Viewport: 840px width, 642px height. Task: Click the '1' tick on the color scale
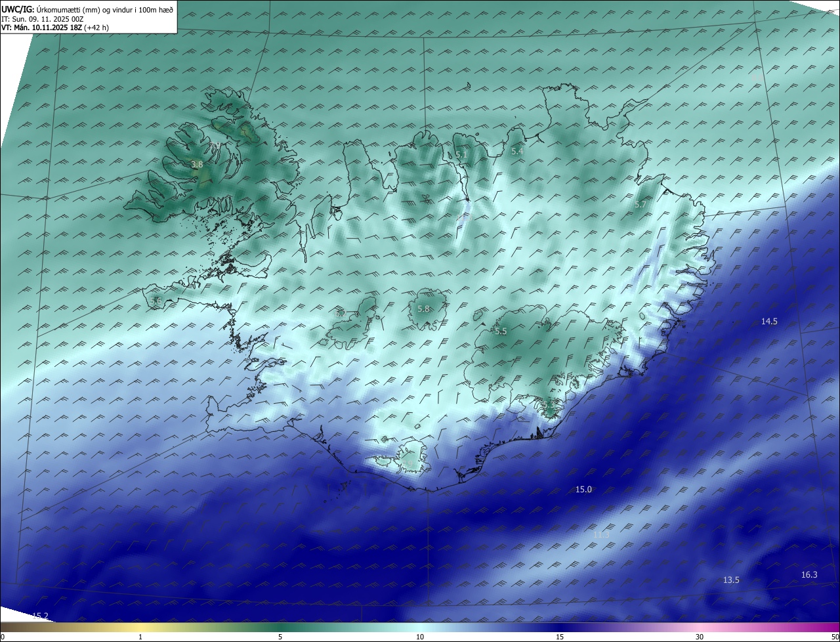[x=140, y=637]
